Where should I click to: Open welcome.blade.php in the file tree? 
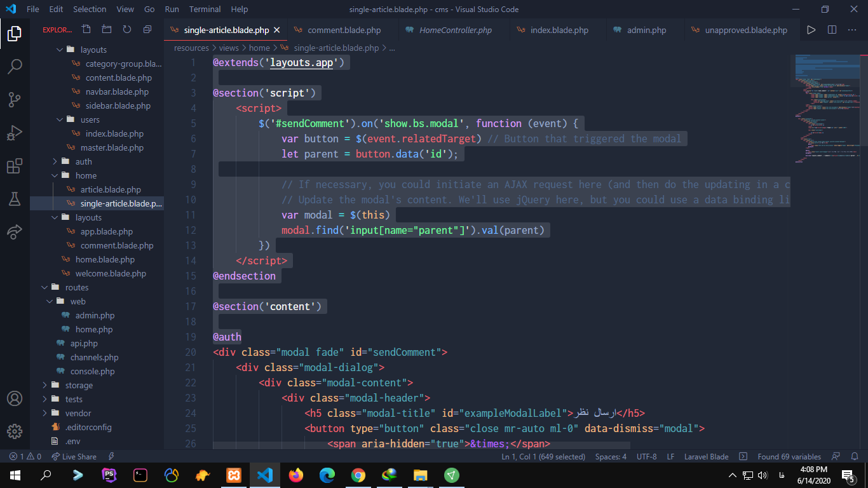111,273
